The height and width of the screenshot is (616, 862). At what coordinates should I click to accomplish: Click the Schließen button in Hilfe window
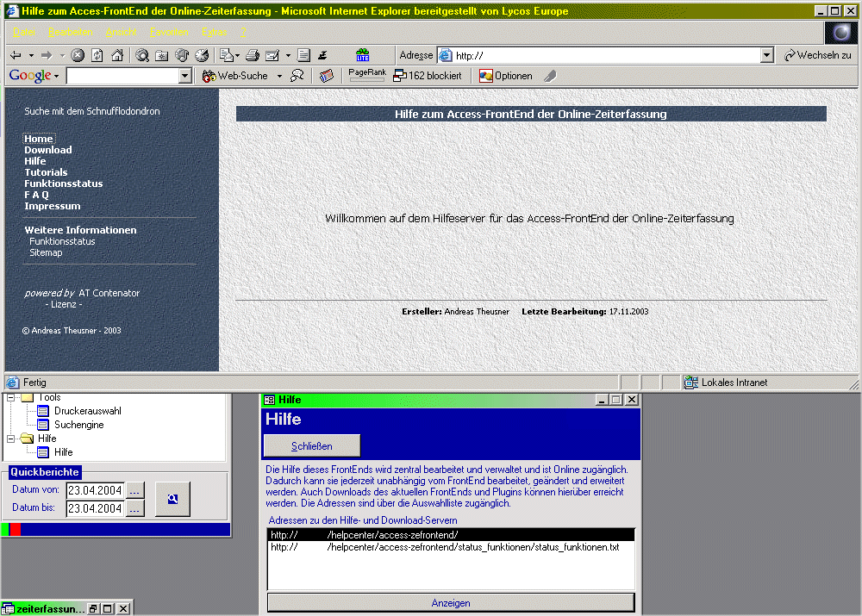(x=312, y=445)
